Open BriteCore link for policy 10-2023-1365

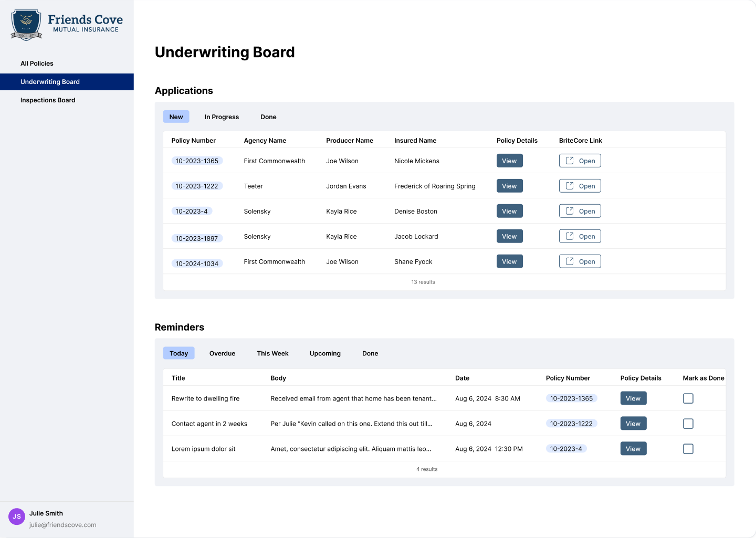point(580,161)
